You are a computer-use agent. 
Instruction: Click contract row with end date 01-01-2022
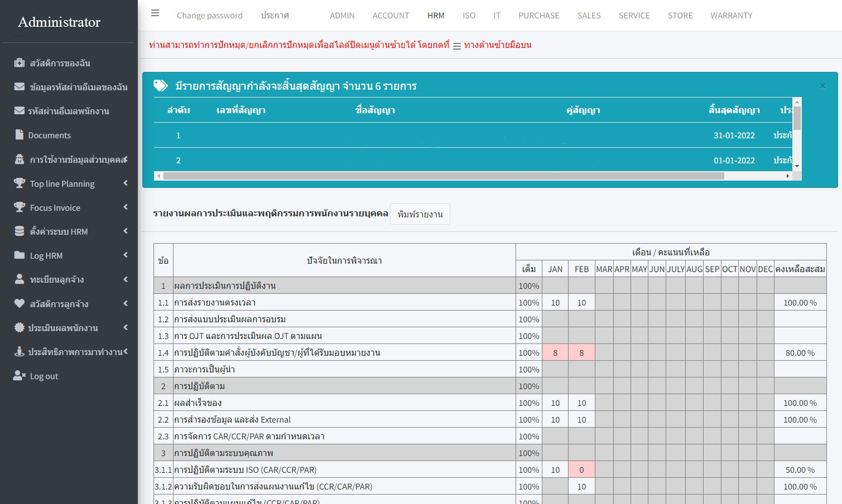pos(473,160)
